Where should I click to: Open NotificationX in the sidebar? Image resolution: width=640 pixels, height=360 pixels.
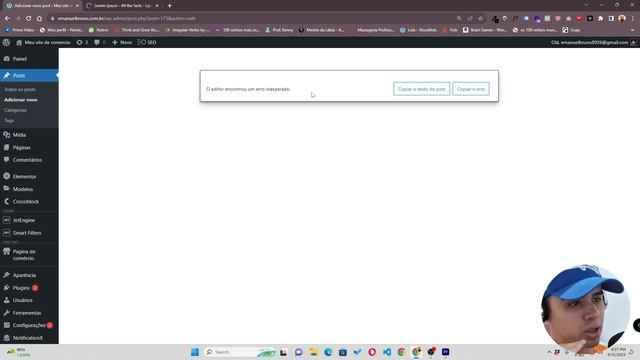click(29, 338)
